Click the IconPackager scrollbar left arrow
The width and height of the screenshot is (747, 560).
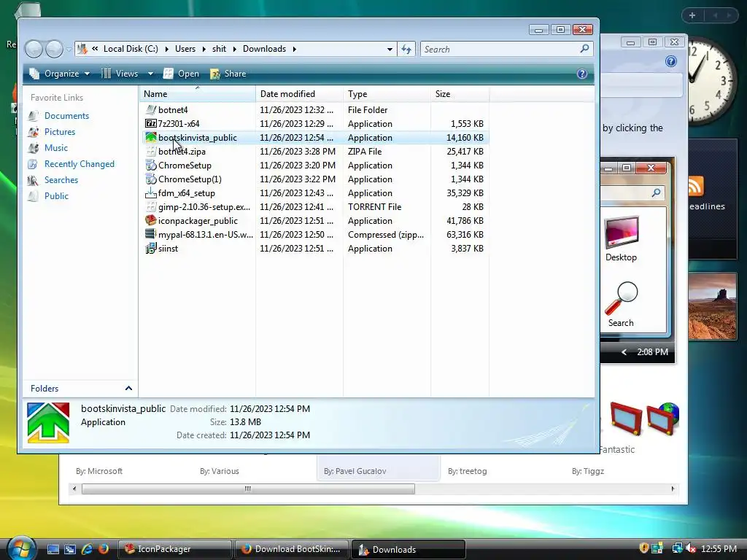[x=74, y=489]
